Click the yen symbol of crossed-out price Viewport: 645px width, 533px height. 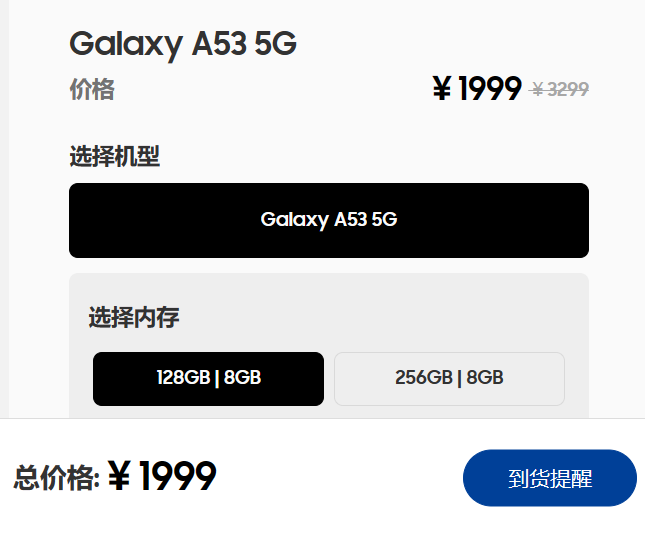coord(538,90)
